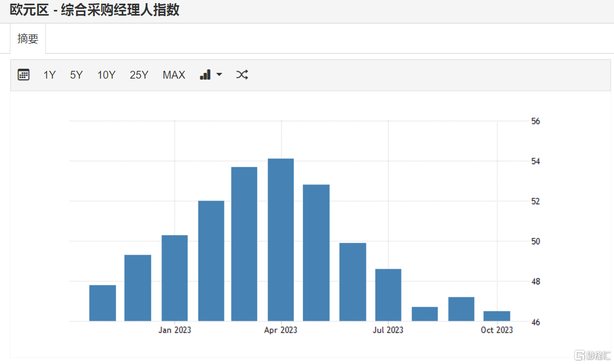Click the watermark logo in the bottom corner
Screen dimensions: 614x364
(592, 356)
